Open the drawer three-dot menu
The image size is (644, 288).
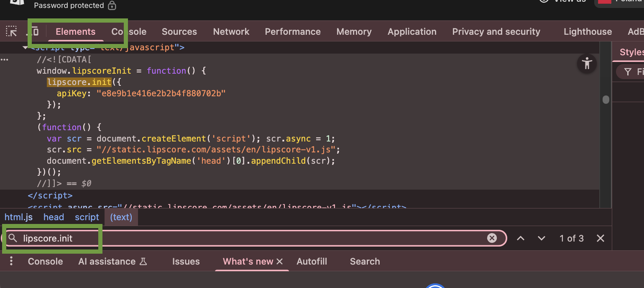click(11, 261)
